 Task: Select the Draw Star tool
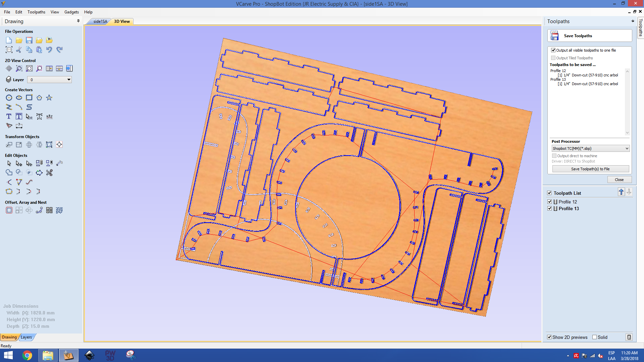point(49,98)
